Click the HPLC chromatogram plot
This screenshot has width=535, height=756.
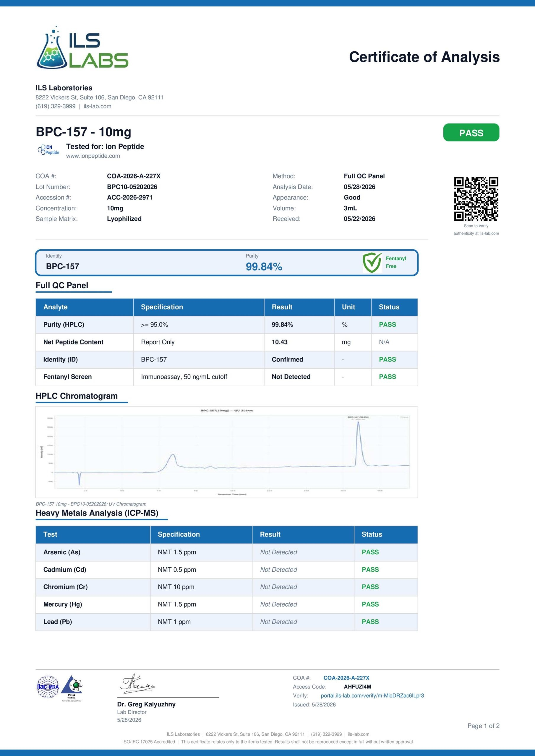(x=227, y=452)
